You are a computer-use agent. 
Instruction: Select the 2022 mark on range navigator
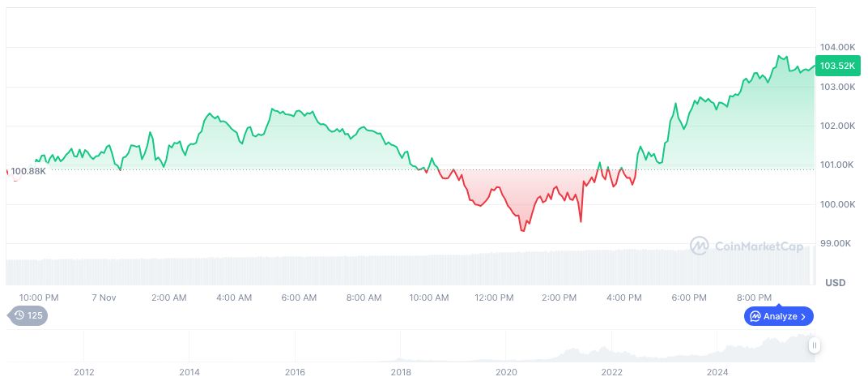click(611, 372)
